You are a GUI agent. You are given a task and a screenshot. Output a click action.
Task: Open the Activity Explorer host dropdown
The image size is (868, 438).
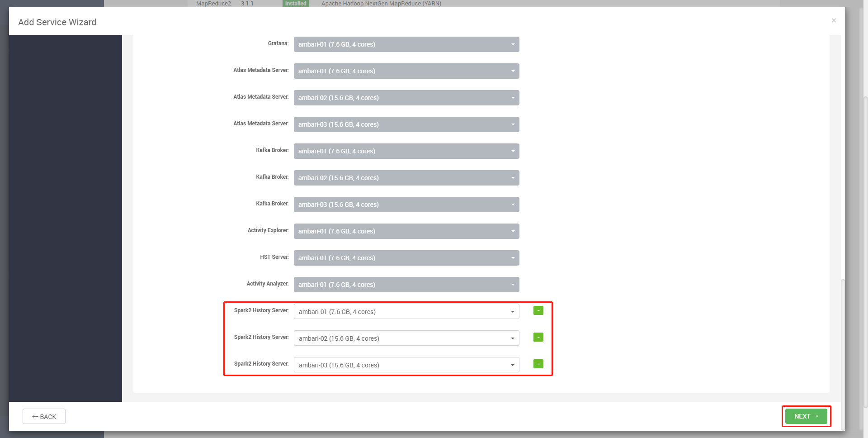pos(406,231)
